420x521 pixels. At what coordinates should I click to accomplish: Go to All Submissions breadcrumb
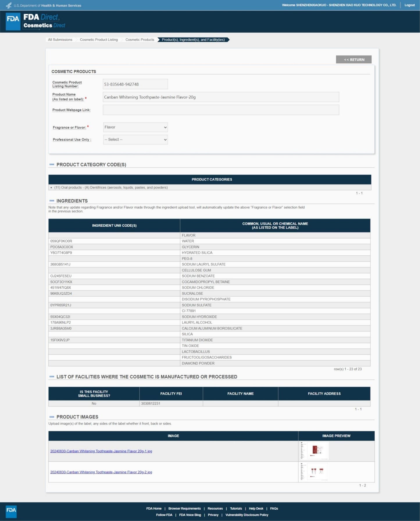[x=60, y=40]
